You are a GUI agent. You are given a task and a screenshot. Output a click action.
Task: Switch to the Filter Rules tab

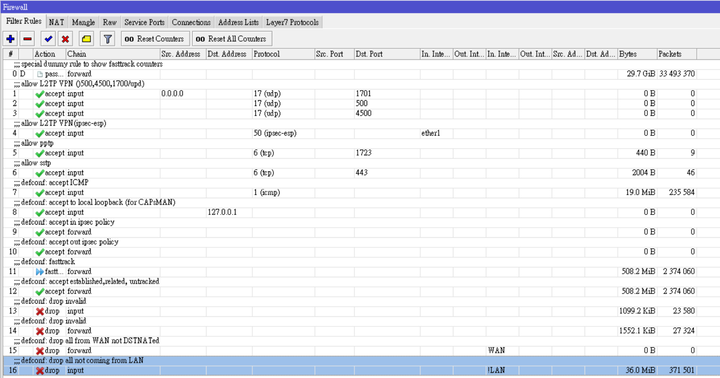(24, 21)
